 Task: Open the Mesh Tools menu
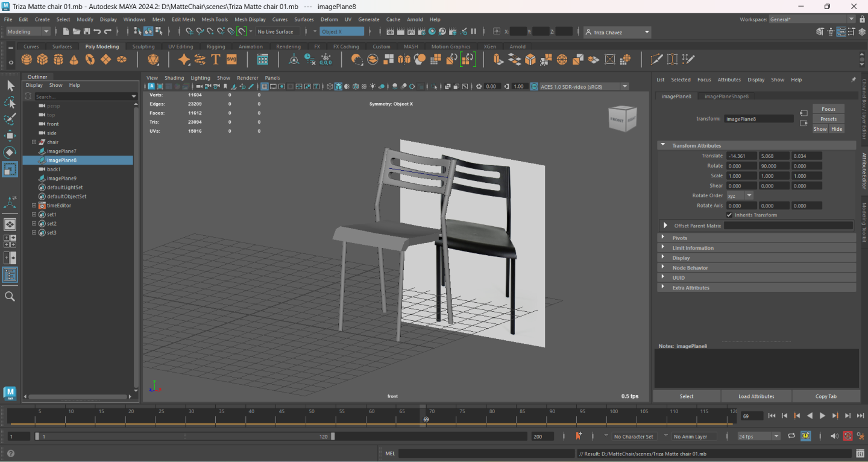point(215,19)
